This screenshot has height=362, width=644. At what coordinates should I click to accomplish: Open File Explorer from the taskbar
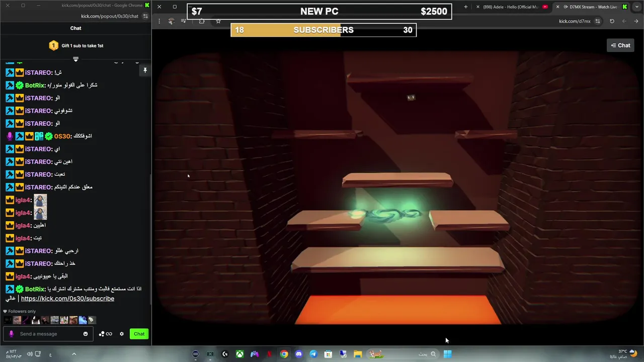click(358, 354)
